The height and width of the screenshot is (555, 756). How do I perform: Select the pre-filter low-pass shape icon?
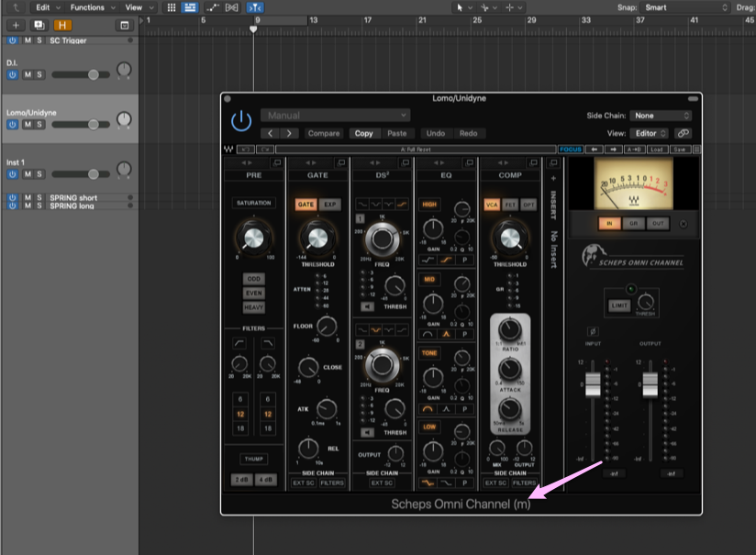point(268,343)
